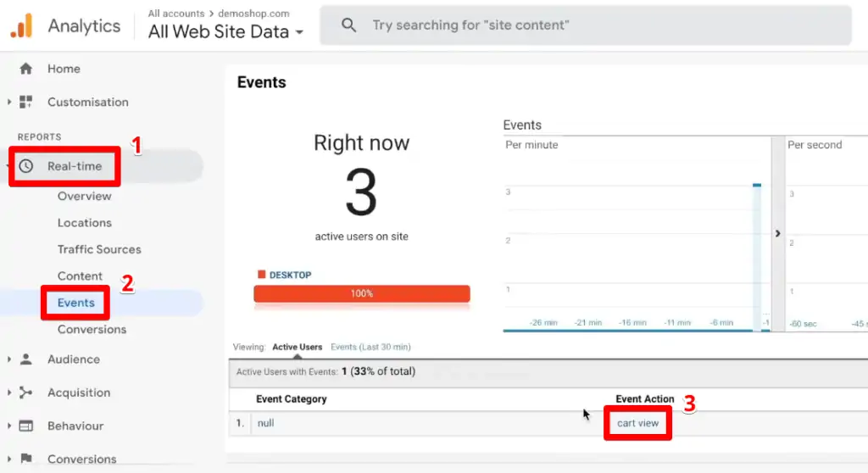Open Real-time Content report
Viewport: 868px width, 473px height.
(80, 275)
